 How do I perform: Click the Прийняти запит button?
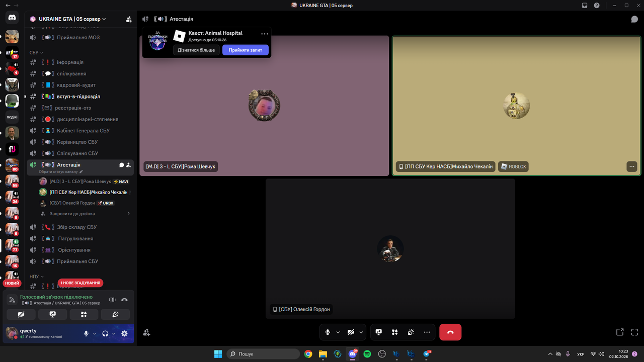point(246,50)
